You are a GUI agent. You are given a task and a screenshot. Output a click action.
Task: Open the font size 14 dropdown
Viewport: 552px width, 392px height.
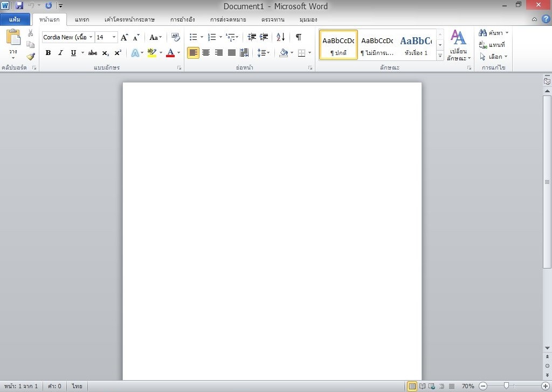pyautogui.click(x=114, y=37)
